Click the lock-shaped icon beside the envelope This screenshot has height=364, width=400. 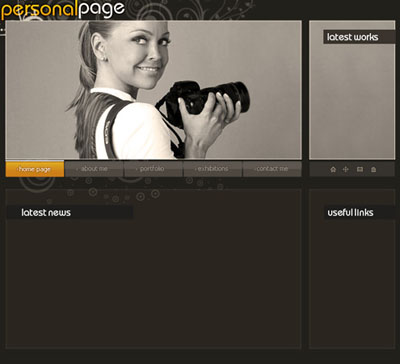373,169
